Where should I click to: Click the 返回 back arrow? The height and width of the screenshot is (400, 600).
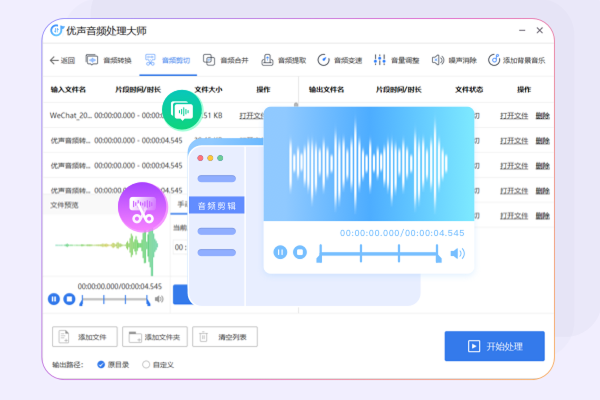[x=62, y=60]
